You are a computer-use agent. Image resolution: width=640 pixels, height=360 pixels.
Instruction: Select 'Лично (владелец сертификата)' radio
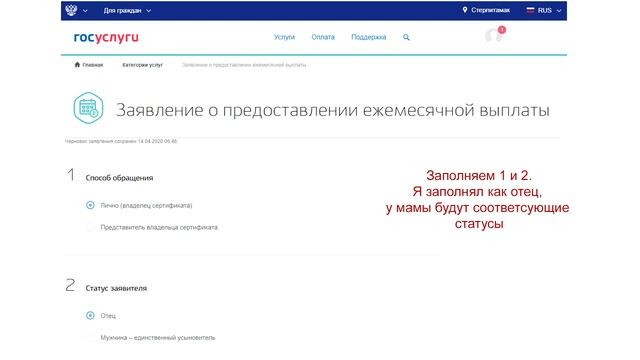[x=90, y=205]
